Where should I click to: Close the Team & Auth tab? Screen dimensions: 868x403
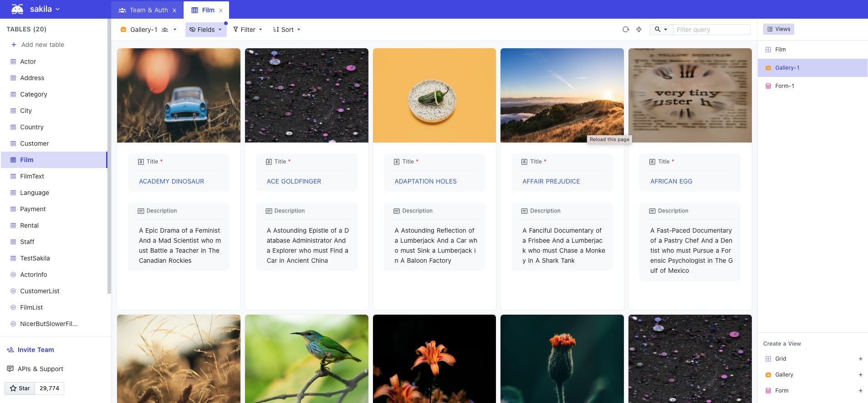pyautogui.click(x=174, y=10)
